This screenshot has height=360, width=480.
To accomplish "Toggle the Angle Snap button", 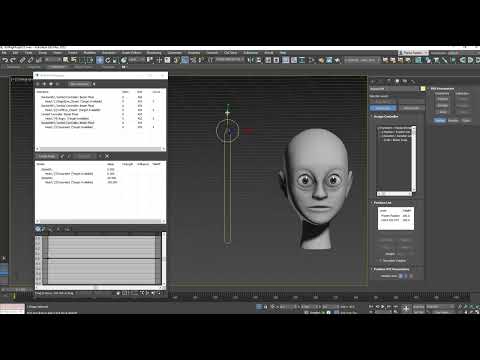I will click(x=185, y=60).
